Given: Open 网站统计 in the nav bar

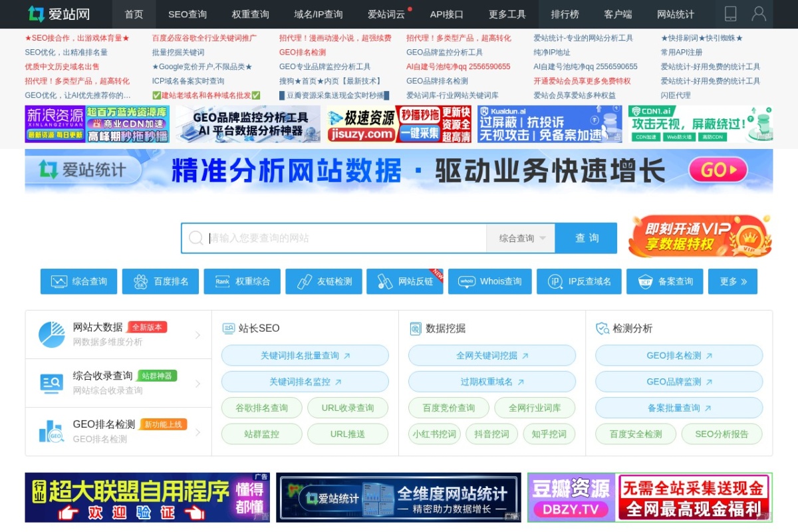Looking at the screenshot, I should point(676,14).
